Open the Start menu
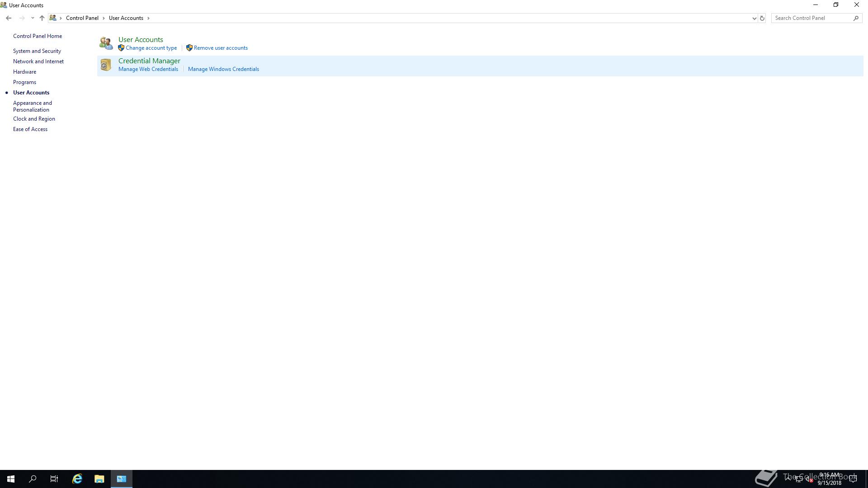868x488 pixels. coord(11,479)
